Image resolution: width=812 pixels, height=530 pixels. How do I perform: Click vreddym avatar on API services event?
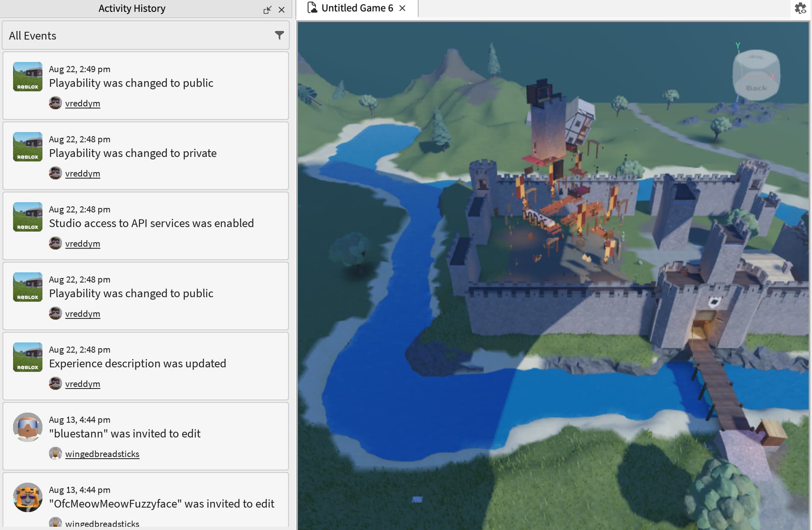click(x=55, y=243)
